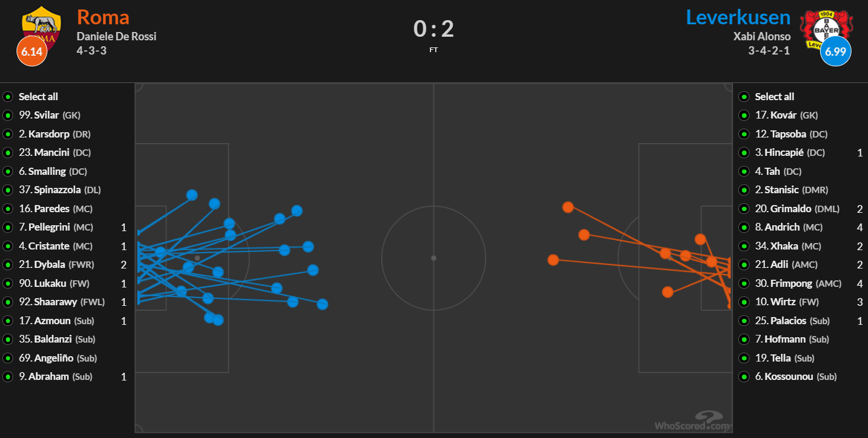Toggle Roma's Select all radio dot
This screenshot has width=868, height=438.
click(8, 97)
